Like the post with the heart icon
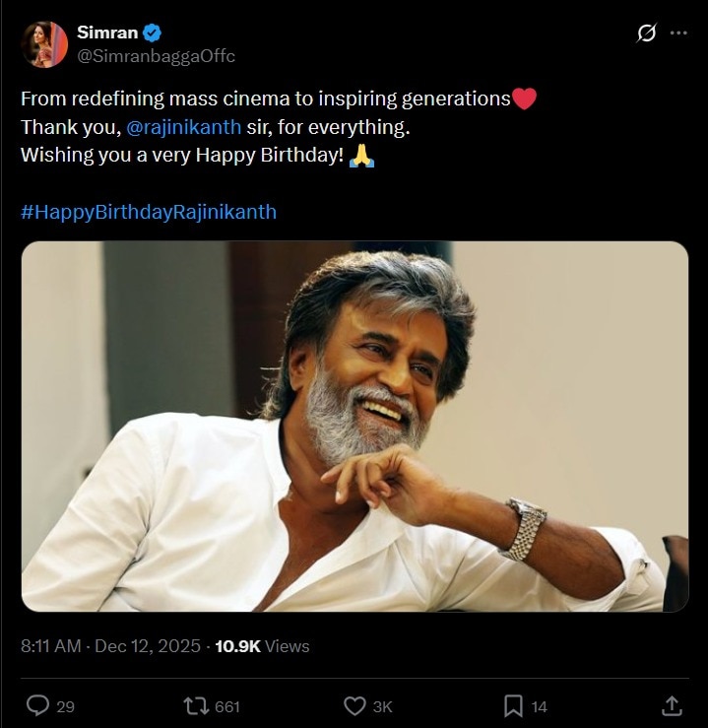 pos(354,705)
